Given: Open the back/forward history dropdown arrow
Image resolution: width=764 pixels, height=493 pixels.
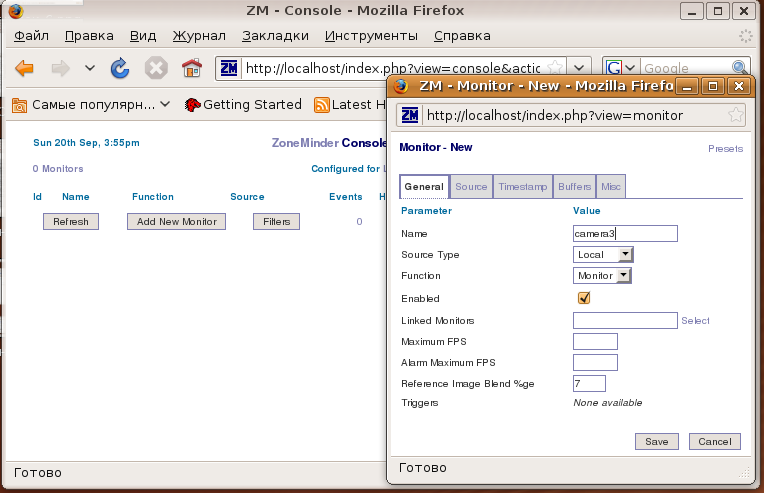Looking at the screenshot, I should pos(90,68).
